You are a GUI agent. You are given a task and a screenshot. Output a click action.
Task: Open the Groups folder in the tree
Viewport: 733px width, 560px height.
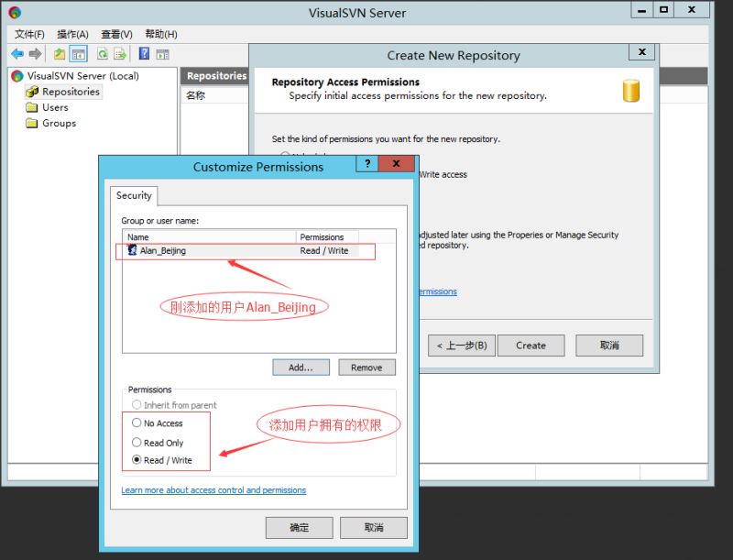pyautogui.click(x=59, y=124)
